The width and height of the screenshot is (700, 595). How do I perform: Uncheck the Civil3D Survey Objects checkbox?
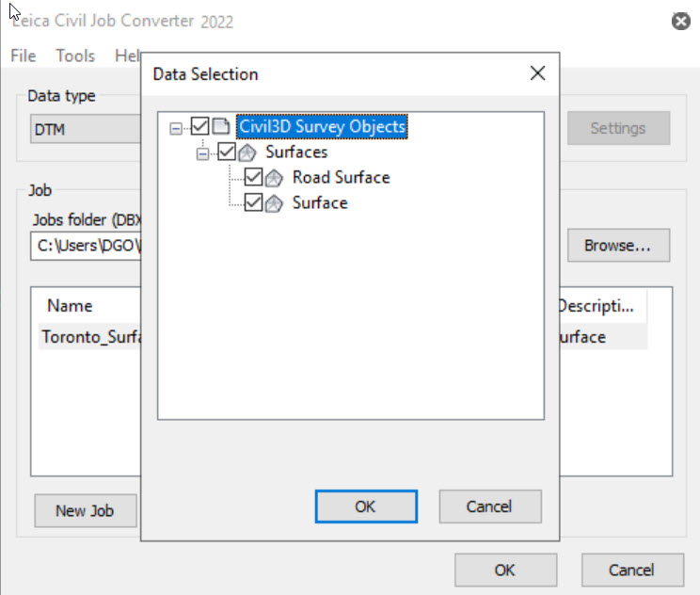coord(199,126)
